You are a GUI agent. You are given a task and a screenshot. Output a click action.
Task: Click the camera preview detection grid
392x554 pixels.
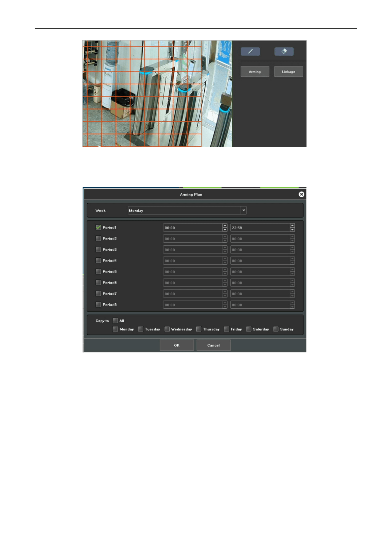(142, 94)
